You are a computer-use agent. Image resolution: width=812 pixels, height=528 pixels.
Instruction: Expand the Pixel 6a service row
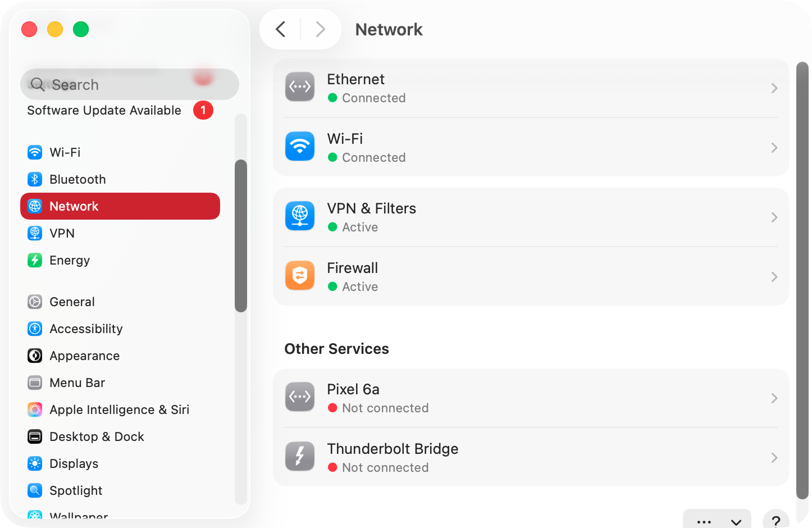[x=774, y=398]
